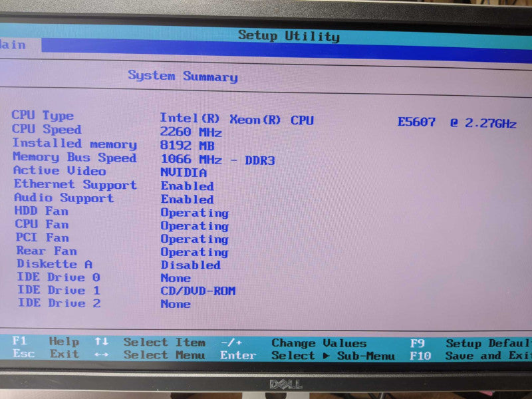Click the Change Values hint
Image resolution: width=532 pixels, height=399 pixels.
click(x=319, y=343)
